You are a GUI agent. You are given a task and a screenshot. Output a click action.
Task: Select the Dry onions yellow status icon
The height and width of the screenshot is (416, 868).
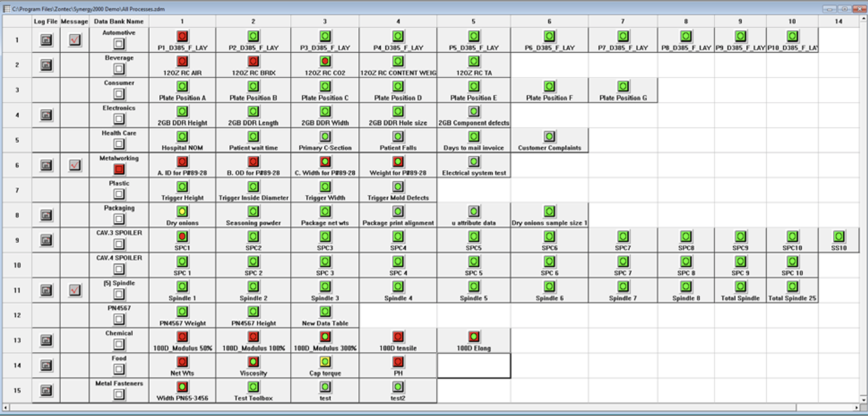182,211
